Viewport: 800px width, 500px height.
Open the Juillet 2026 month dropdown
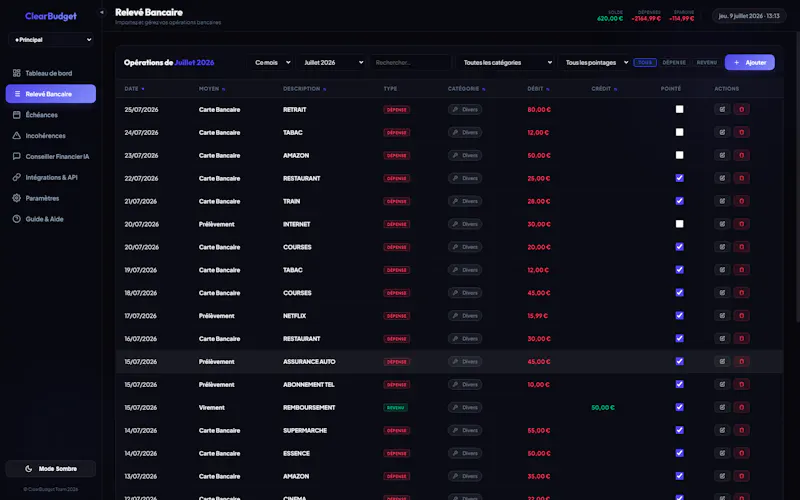coord(332,62)
